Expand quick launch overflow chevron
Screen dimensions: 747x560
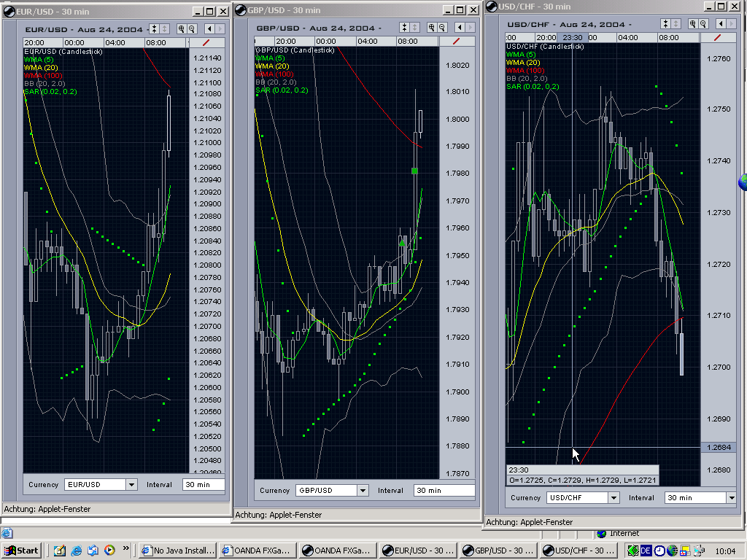(x=125, y=548)
